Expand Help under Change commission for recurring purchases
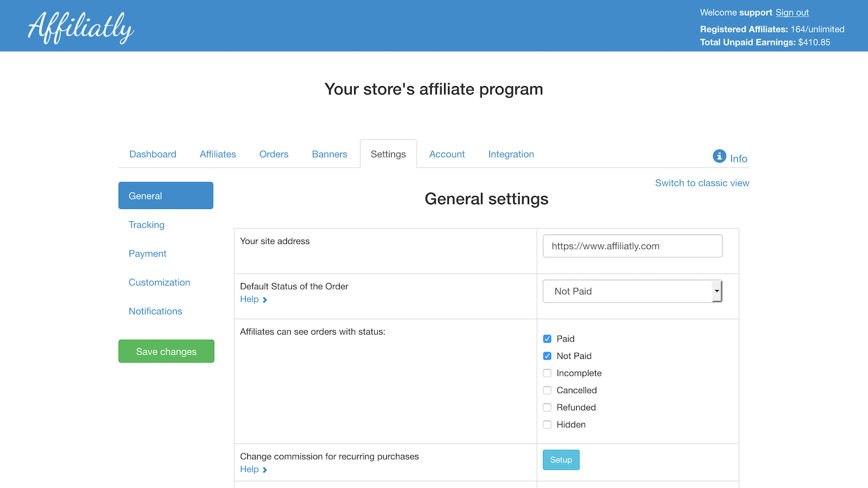Image resolution: width=868 pixels, height=488 pixels. [253, 469]
